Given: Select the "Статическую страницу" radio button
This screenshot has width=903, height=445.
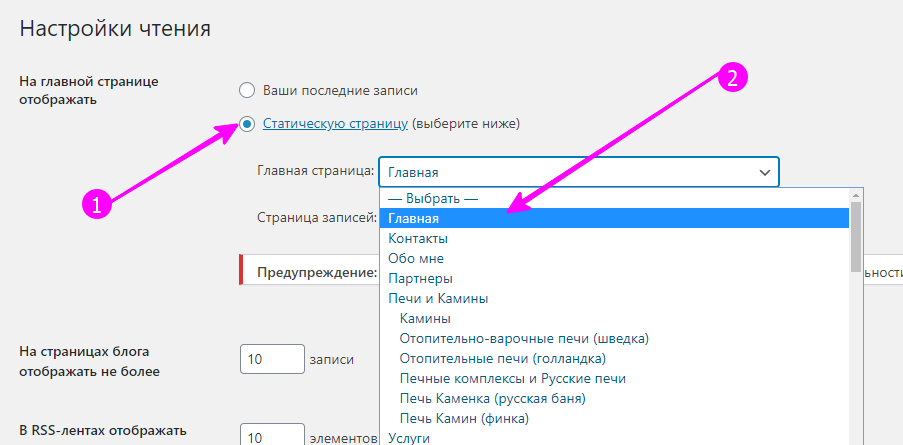Looking at the screenshot, I should (247, 124).
